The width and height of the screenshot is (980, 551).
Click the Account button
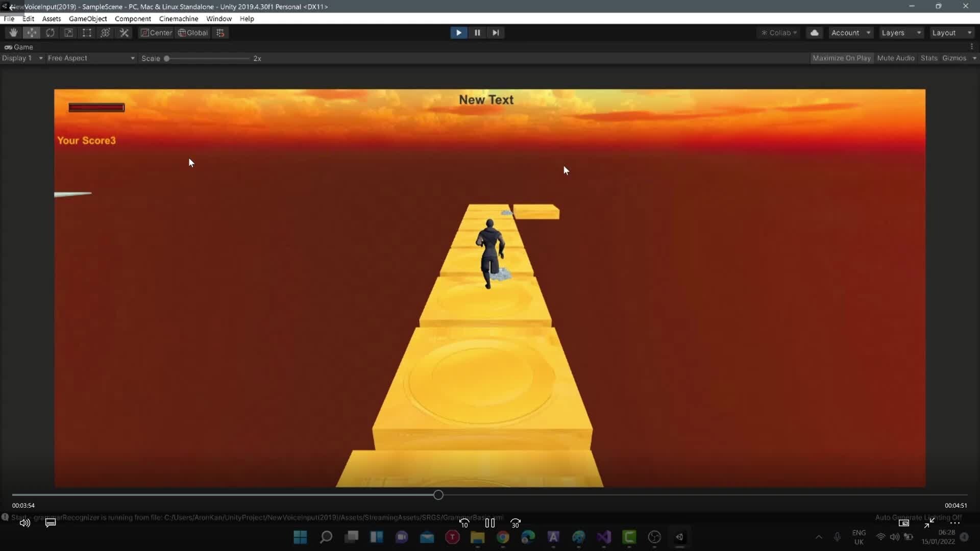click(x=850, y=32)
